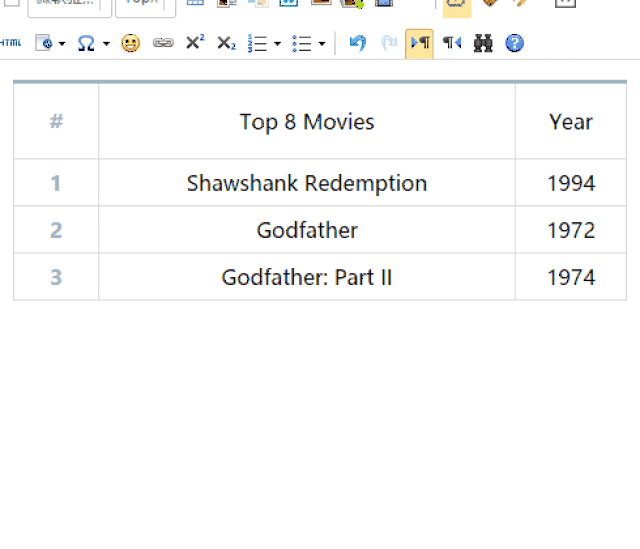Apply subscript formatting

click(x=226, y=43)
